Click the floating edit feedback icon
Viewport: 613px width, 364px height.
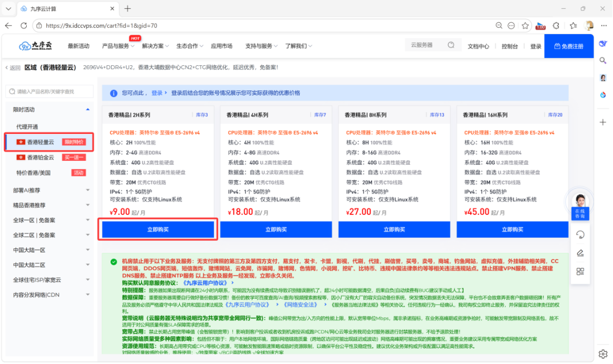(580, 253)
